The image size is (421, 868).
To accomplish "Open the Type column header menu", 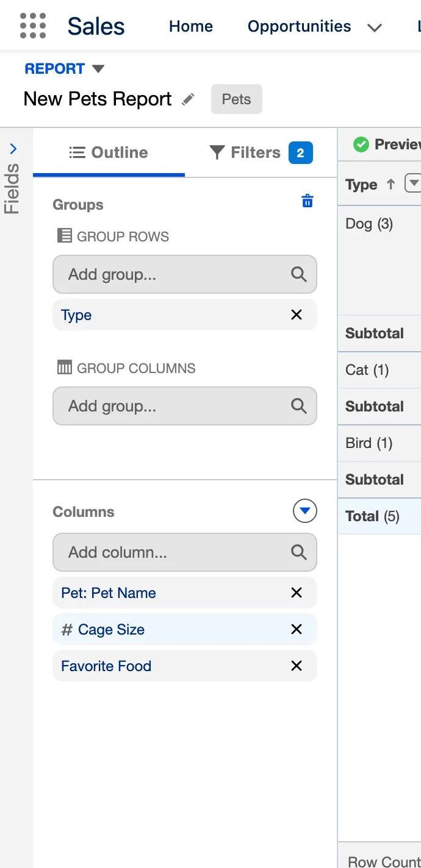I will coord(414,184).
